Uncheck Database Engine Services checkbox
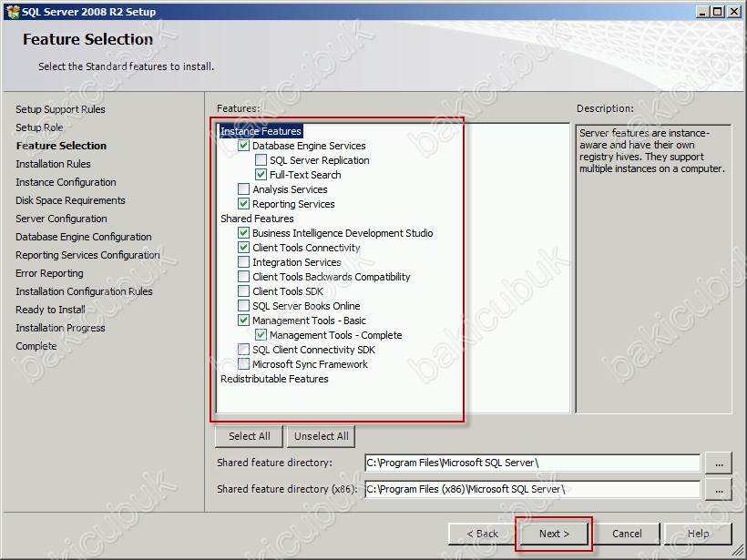The height and width of the screenshot is (560, 747). (x=243, y=146)
